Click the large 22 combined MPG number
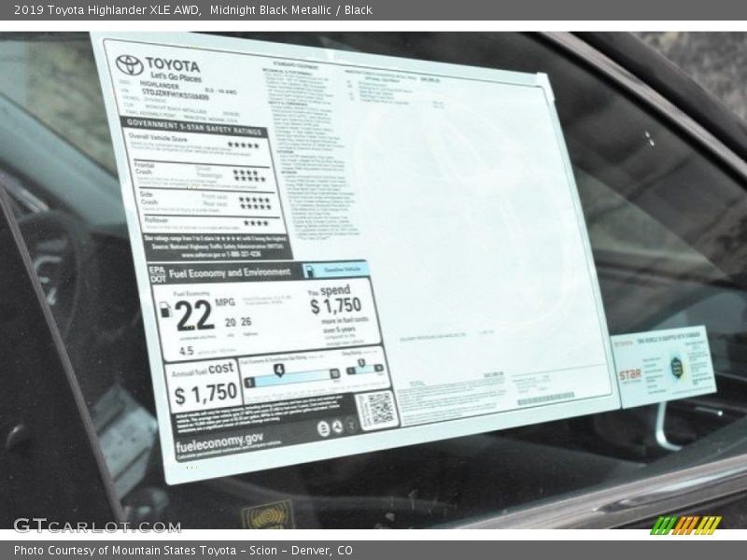747x560 pixels. 194,315
